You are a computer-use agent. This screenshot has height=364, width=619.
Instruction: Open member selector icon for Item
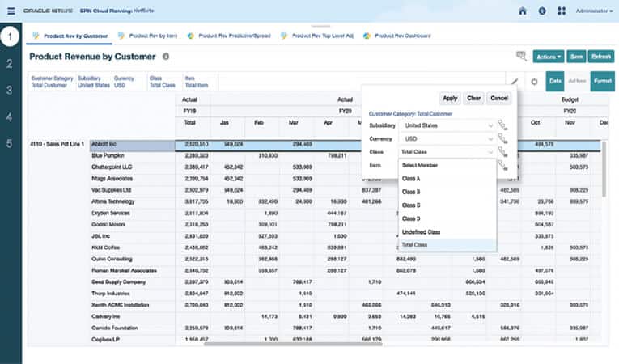(x=503, y=166)
